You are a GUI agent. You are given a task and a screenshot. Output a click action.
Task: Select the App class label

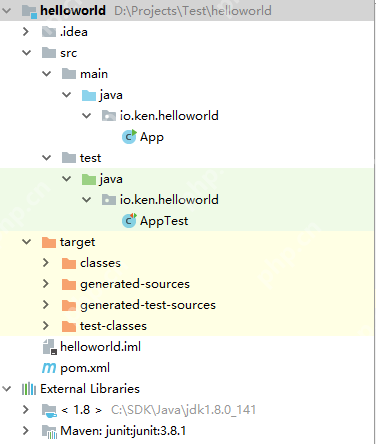pos(152,137)
